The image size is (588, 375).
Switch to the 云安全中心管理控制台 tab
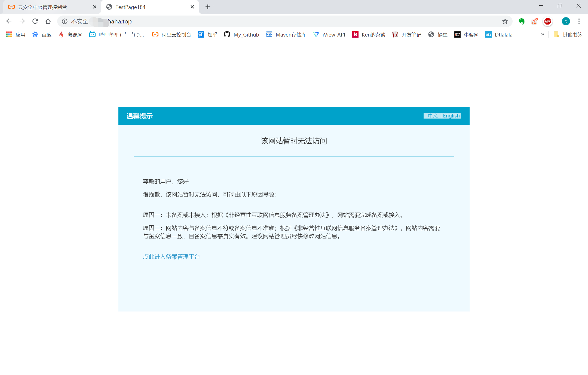tap(42, 7)
